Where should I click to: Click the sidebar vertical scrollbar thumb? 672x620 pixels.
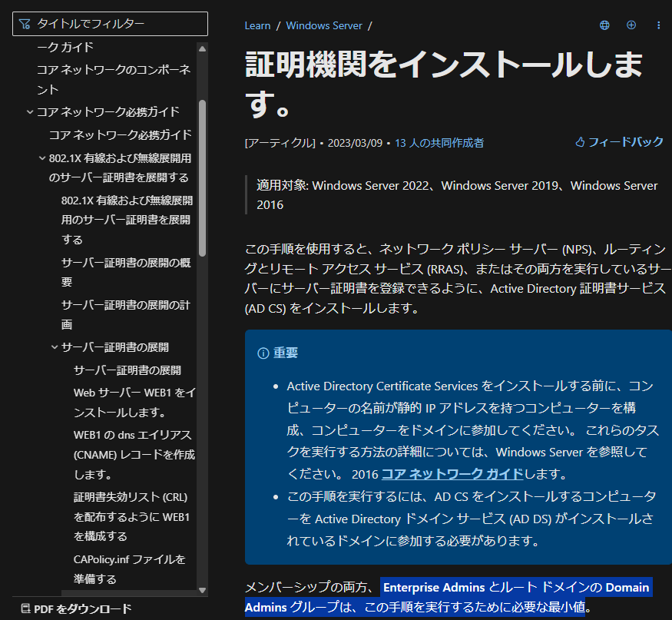202,178
